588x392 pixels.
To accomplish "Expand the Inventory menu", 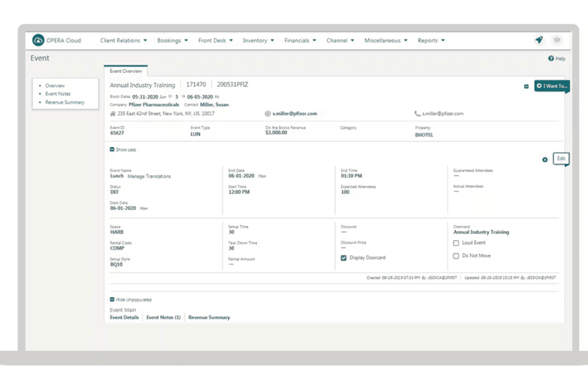I will pos(258,41).
